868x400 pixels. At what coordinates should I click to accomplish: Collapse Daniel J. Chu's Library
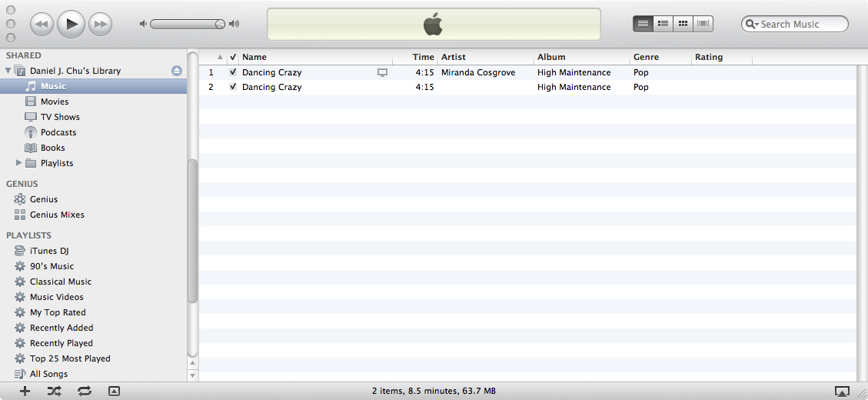click(8, 71)
